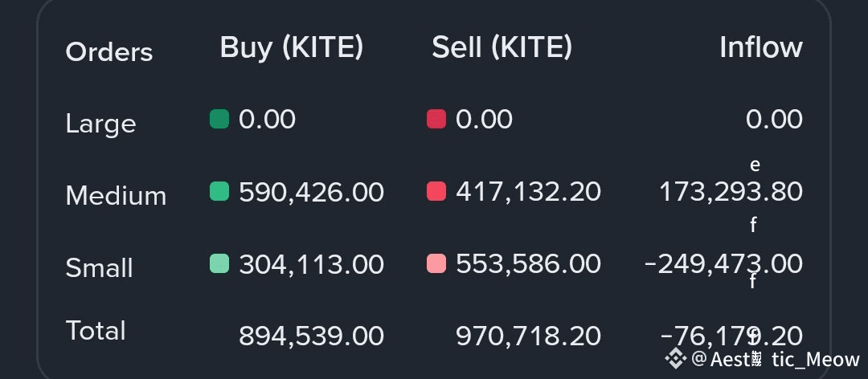This screenshot has width=868, height=379.
Task: Select the red Medium sell color square
Action: point(436,192)
